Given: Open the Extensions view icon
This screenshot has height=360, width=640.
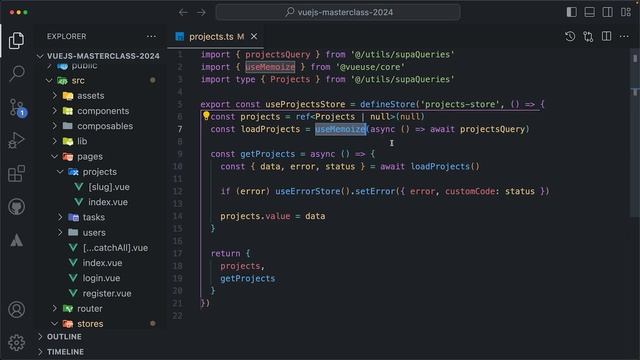Looking at the screenshot, I should (x=16, y=174).
